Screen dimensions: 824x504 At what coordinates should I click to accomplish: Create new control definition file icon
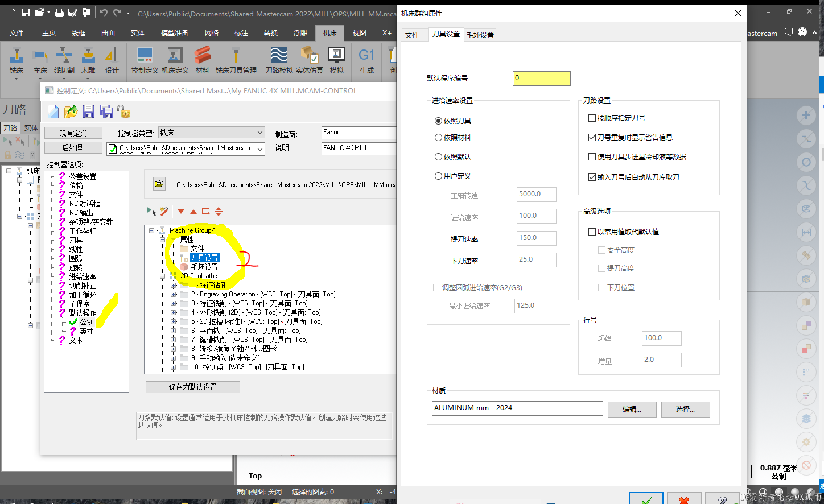53,111
